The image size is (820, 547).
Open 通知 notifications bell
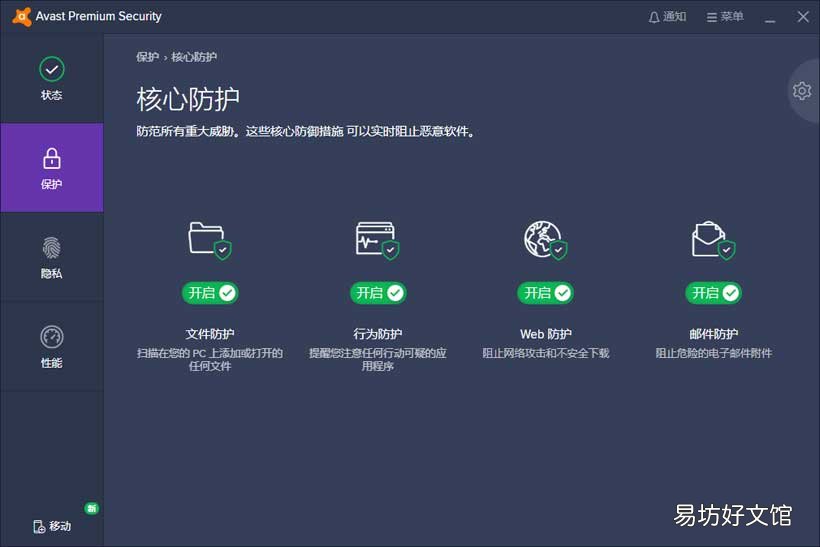click(x=667, y=17)
